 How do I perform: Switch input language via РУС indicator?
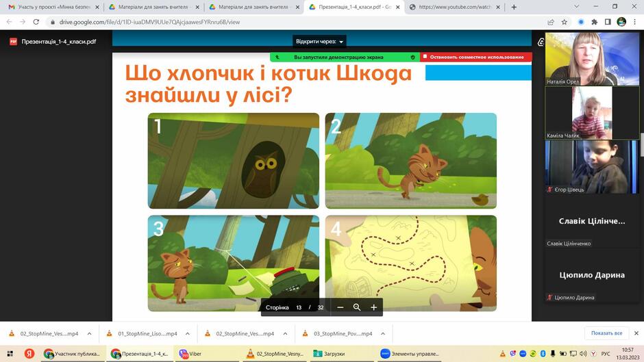(x=606, y=353)
